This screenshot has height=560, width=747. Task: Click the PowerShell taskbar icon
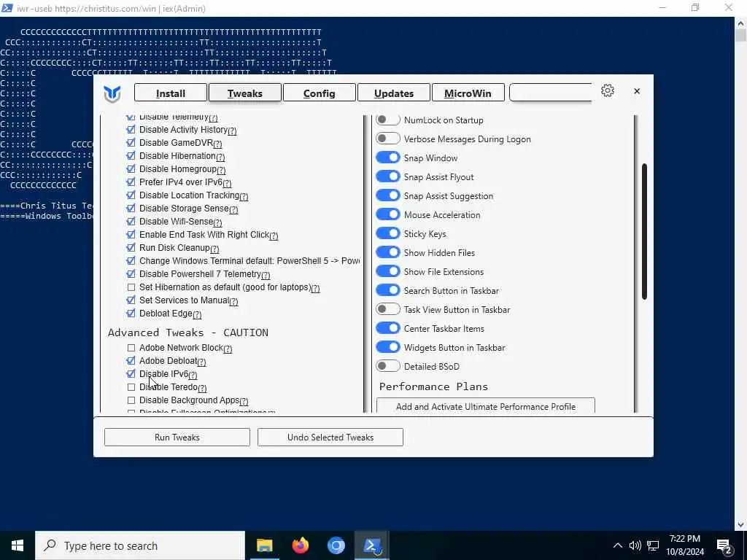[x=372, y=545]
